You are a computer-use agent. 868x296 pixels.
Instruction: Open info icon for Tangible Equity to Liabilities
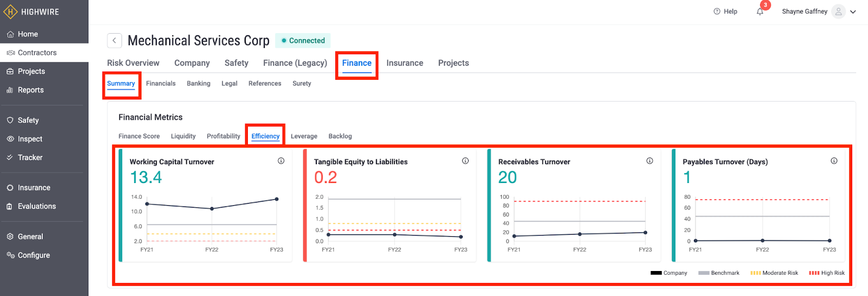(x=465, y=161)
